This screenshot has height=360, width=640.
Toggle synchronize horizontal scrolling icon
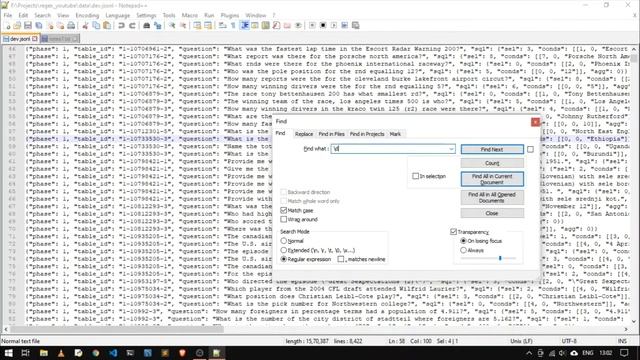coord(208,26)
